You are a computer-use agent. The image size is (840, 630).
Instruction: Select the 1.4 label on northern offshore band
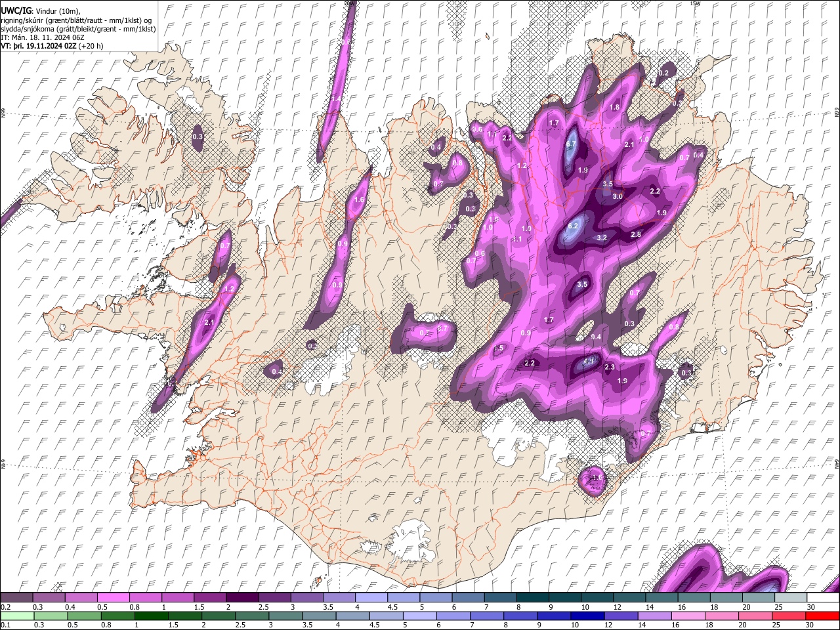pos(337,98)
